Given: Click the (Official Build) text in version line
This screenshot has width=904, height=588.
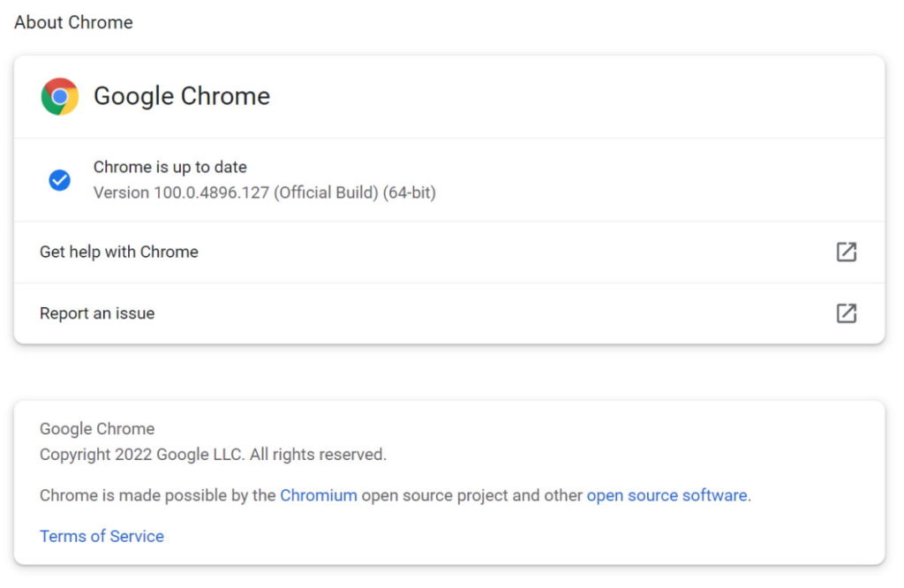Looking at the screenshot, I should coord(326,192).
